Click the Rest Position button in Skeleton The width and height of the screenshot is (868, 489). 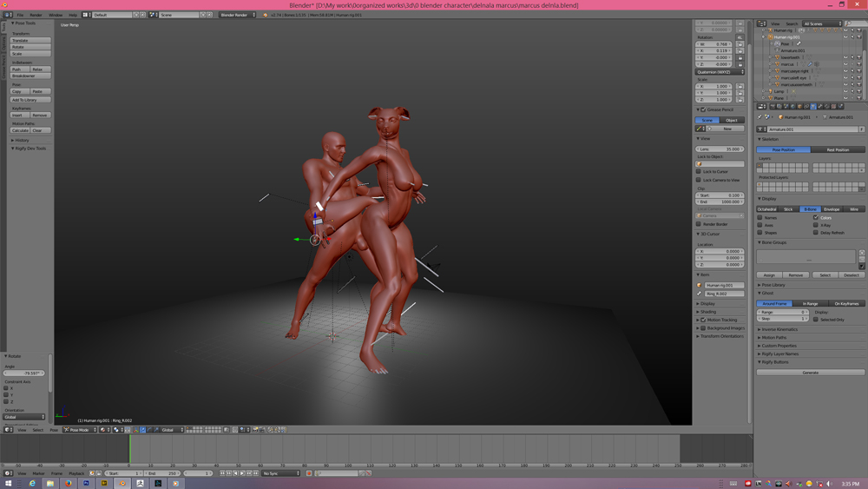pyautogui.click(x=838, y=149)
